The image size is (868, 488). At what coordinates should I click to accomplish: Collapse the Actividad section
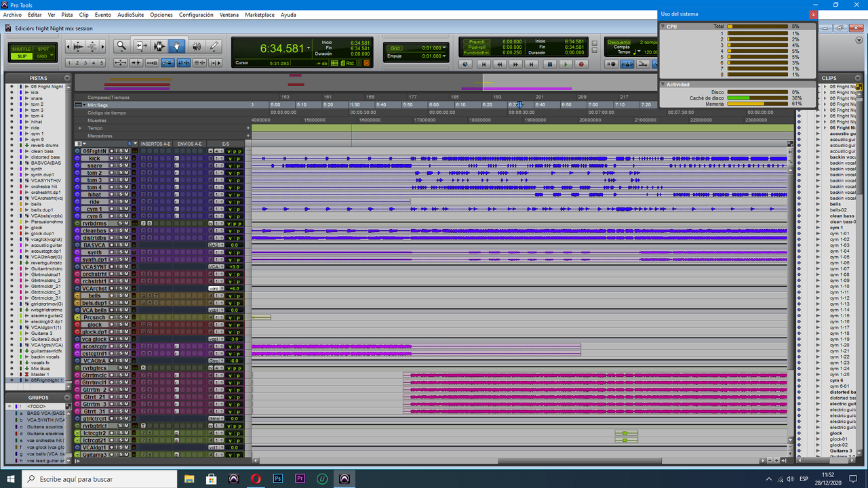tap(664, 84)
